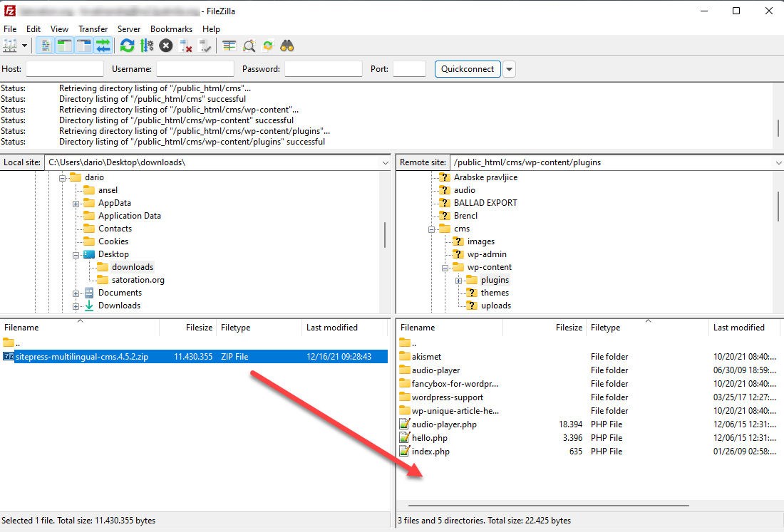Focus the Username input field
Image resolution: width=784 pixels, height=532 pixels.
[x=195, y=69]
